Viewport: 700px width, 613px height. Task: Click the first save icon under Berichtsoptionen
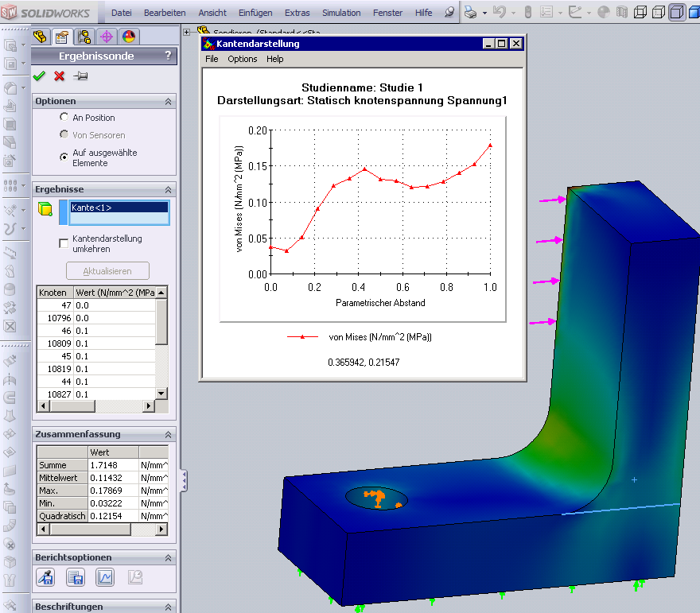(46, 578)
